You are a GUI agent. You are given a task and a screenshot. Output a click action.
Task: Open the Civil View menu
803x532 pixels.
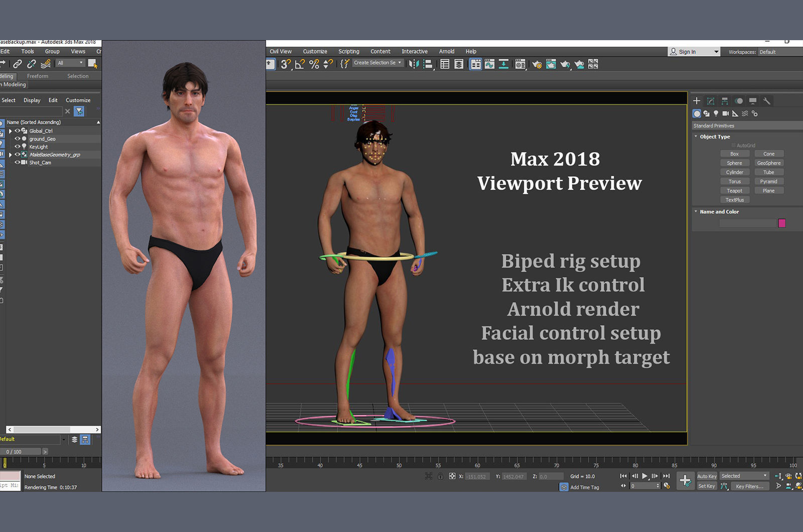coord(281,51)
